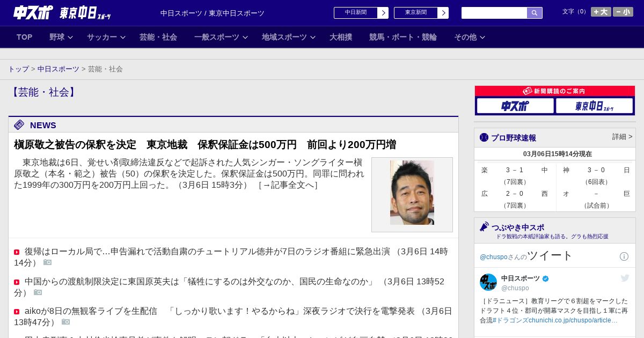
Task: Click the magnifier search button
Action: pyautogui.click(x=535, y=13)
